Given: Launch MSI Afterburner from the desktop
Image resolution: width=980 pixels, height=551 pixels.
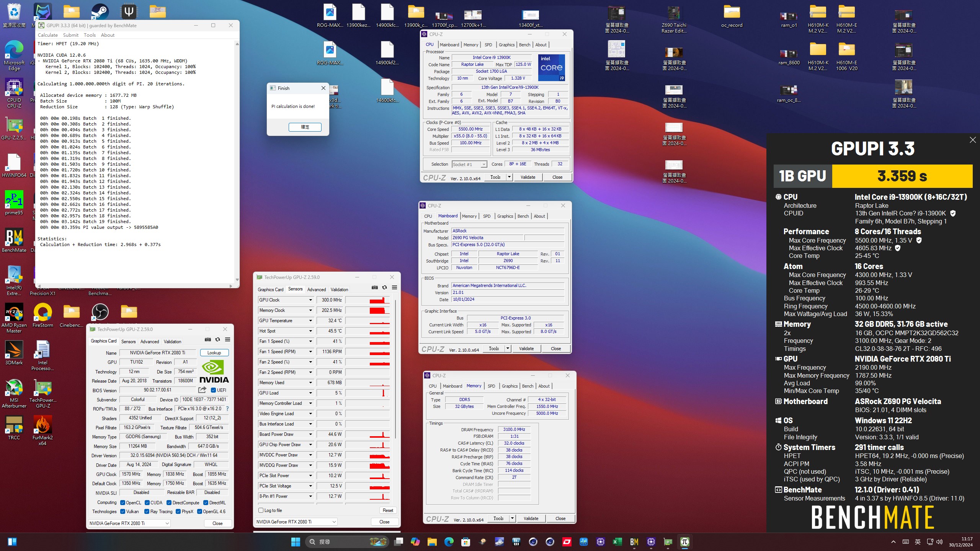Looking at the screenshot, I should point(14,393).
